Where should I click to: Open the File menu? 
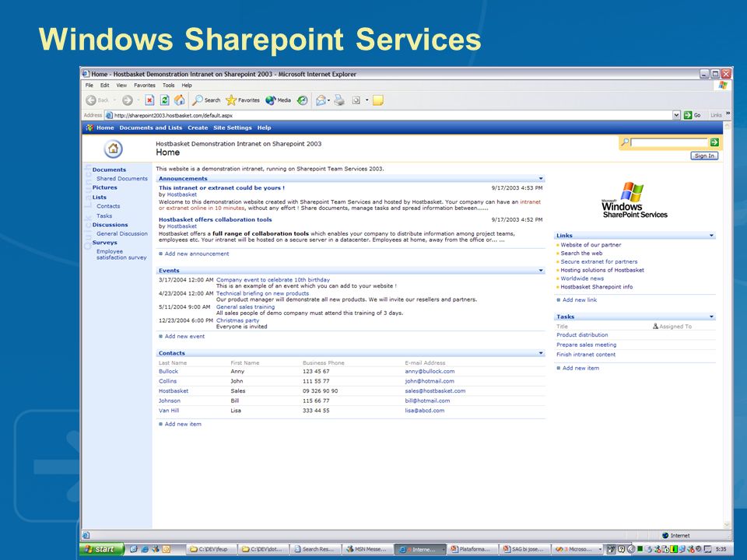tap(89, 86)
